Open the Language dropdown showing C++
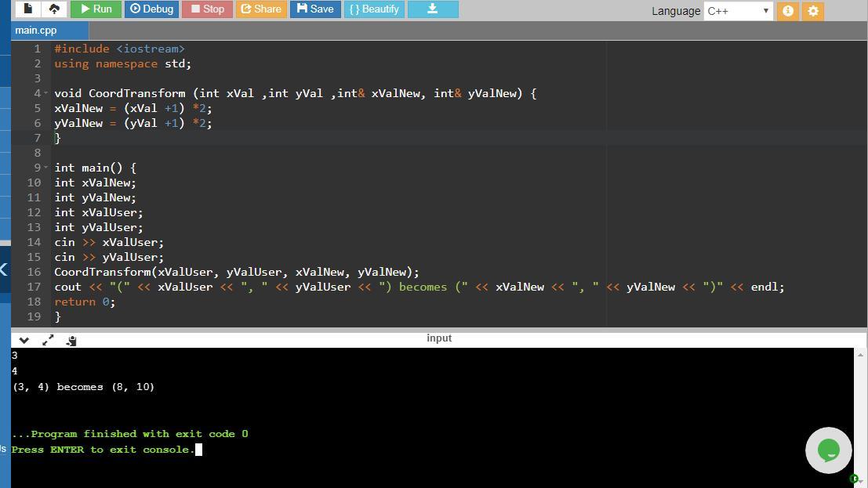This screenshot has height=488, width=868. pyautogui.click(x=739, y=11)
